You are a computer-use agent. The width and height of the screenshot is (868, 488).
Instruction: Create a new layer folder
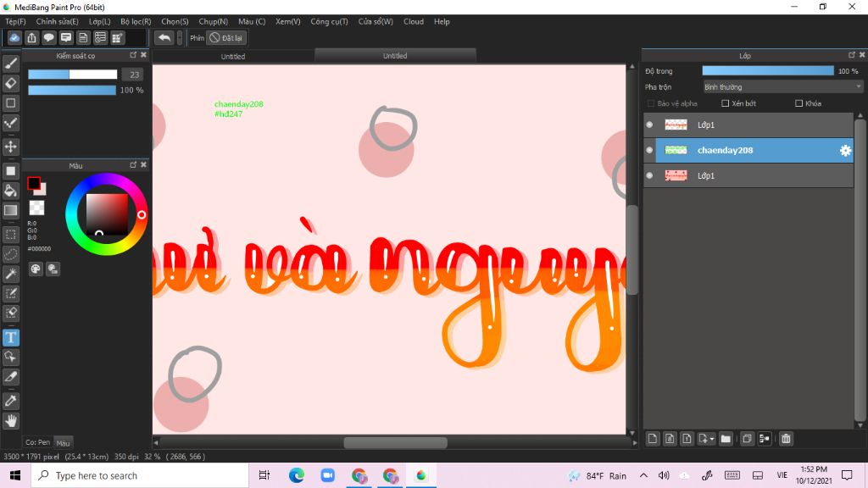(x=726, y=439)
